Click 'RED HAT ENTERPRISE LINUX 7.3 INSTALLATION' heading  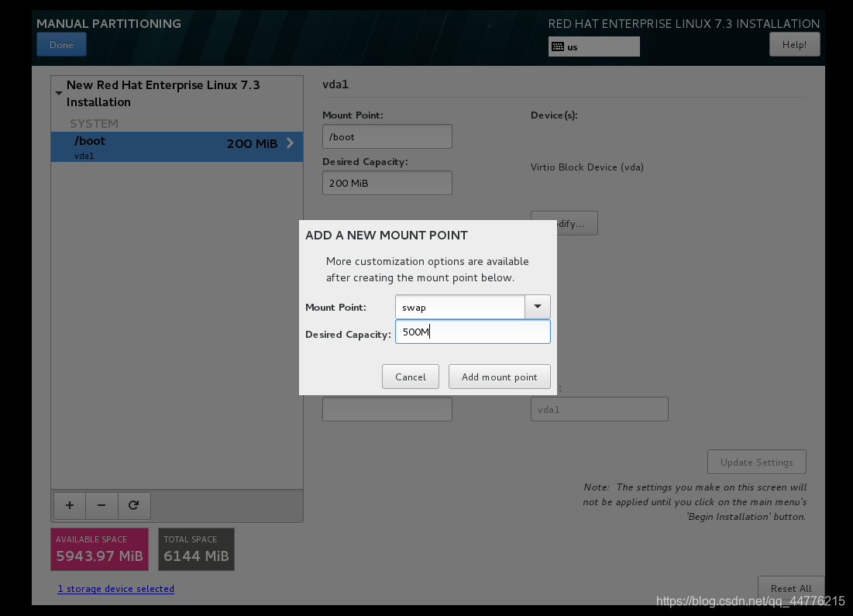tap(684, 24)
